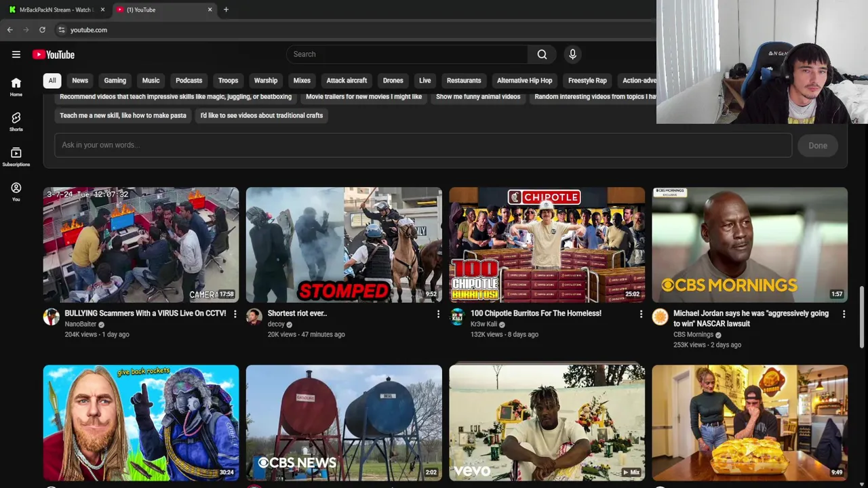Click magic, juggling, beatboxing suggestion chip
The height and width of the screenshot is (488, 868).
[176, 97]
